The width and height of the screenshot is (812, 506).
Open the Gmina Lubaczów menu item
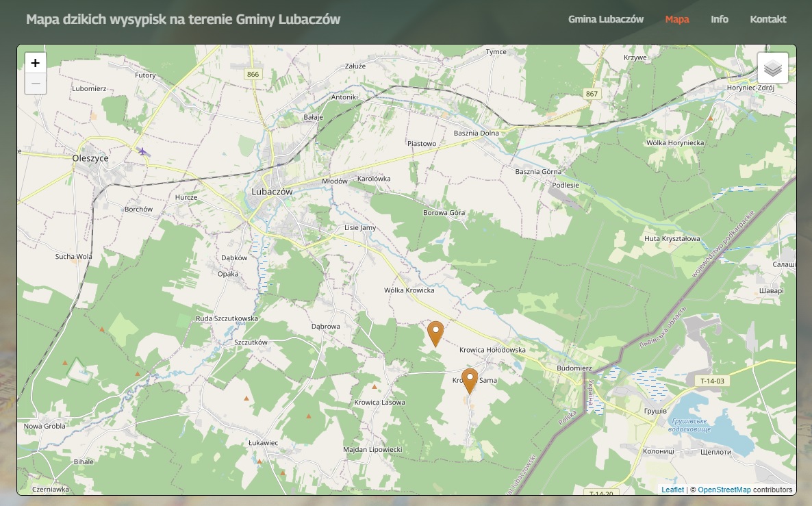605,19
